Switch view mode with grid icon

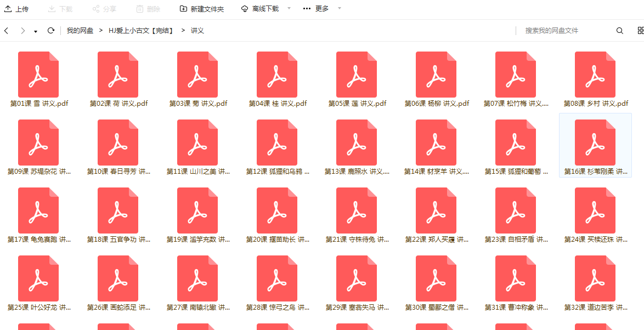641,30
